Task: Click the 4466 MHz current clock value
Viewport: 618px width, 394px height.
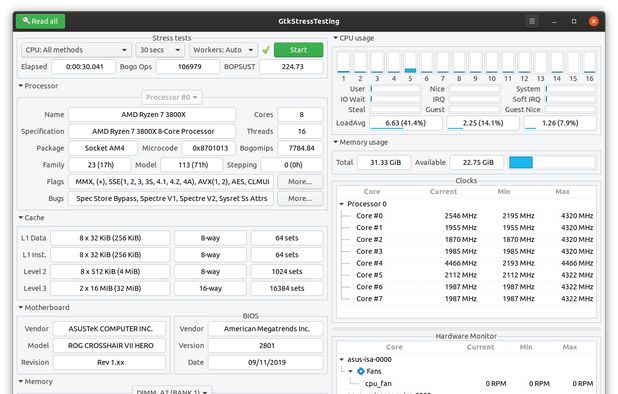Action: 460,263
